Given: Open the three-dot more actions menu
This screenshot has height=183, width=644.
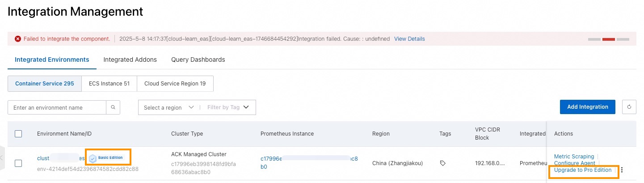Looking at the screenshot, I should [622, 170].
